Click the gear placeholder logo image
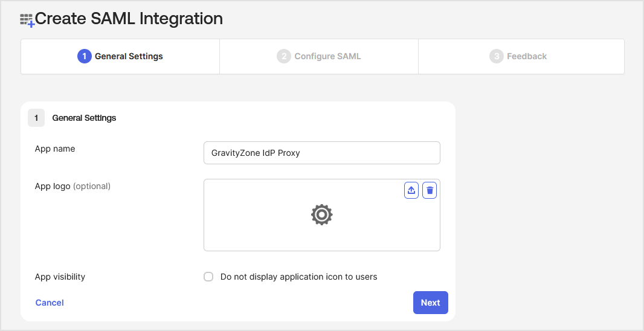This screenshot has width=644, height=331. pyautogui.click(x=321, y=215)
